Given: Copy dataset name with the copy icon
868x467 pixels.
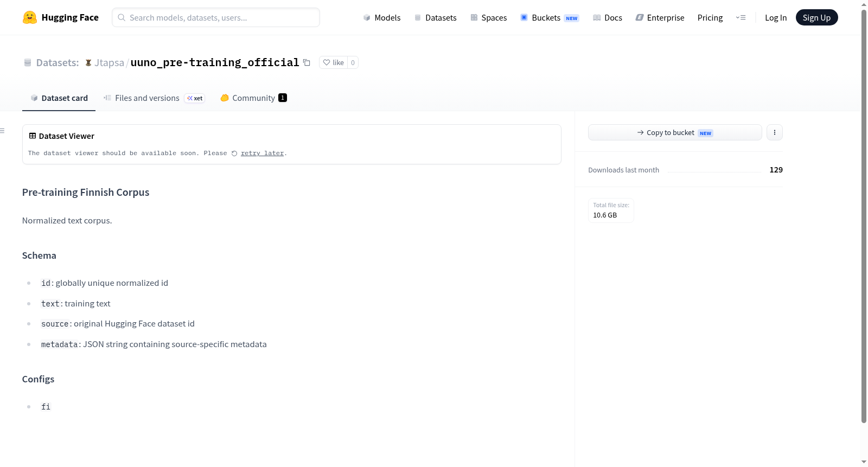Looking at the screenshot, I should pyautogui.click(x=307, y=62).
